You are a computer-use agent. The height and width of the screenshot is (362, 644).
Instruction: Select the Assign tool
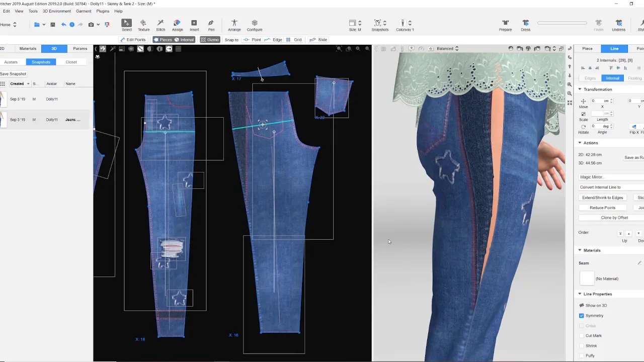[177, 23]
